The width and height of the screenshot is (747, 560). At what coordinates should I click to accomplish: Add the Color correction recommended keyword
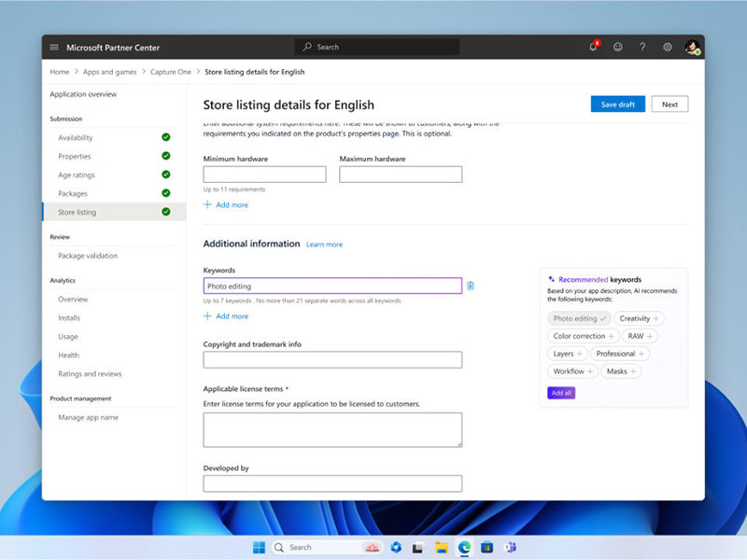[x=584, y=336]
